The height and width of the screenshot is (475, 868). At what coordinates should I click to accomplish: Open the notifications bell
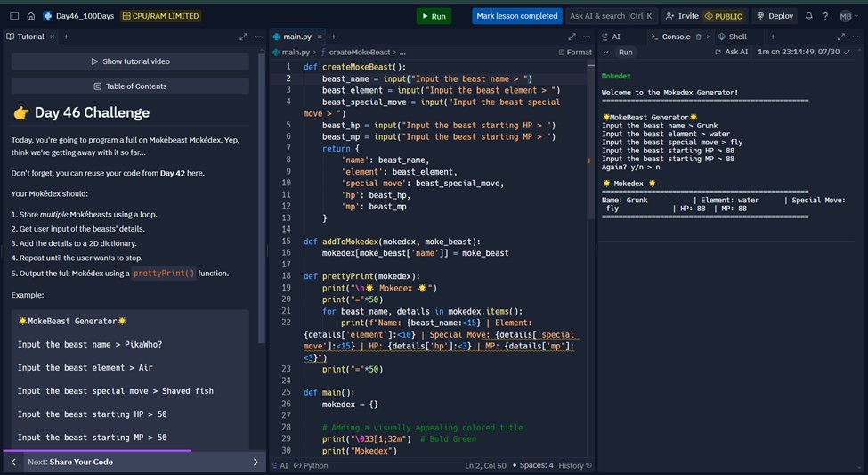pos(808,16)
